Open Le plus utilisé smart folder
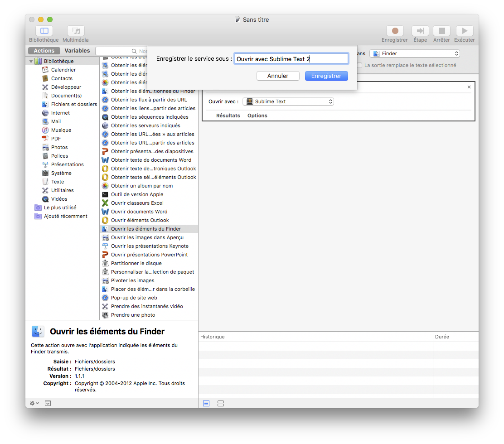Screen dimensions: 504x444 pyautogui.click(x=55, y=208)
